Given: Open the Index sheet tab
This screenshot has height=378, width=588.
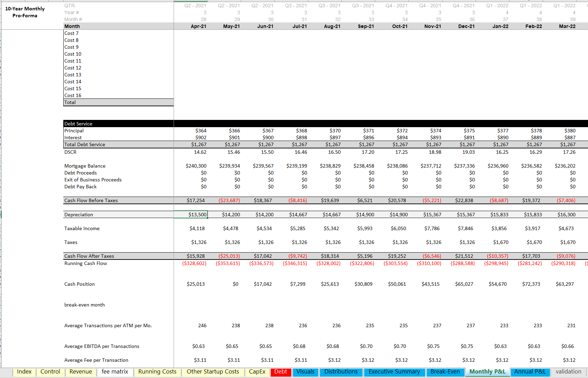Looking at the screenshot, I should pyautogui.click(x=24, y=372).
